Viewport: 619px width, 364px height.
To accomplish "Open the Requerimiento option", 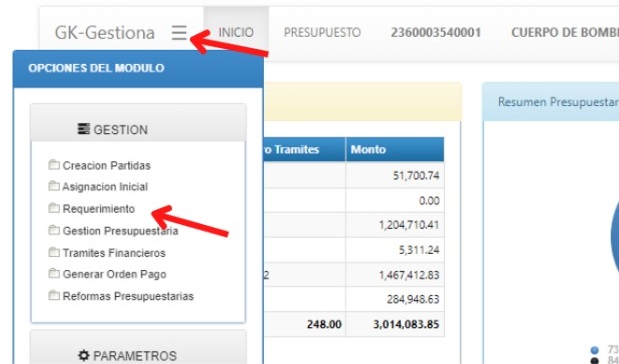I will (99, 209).
